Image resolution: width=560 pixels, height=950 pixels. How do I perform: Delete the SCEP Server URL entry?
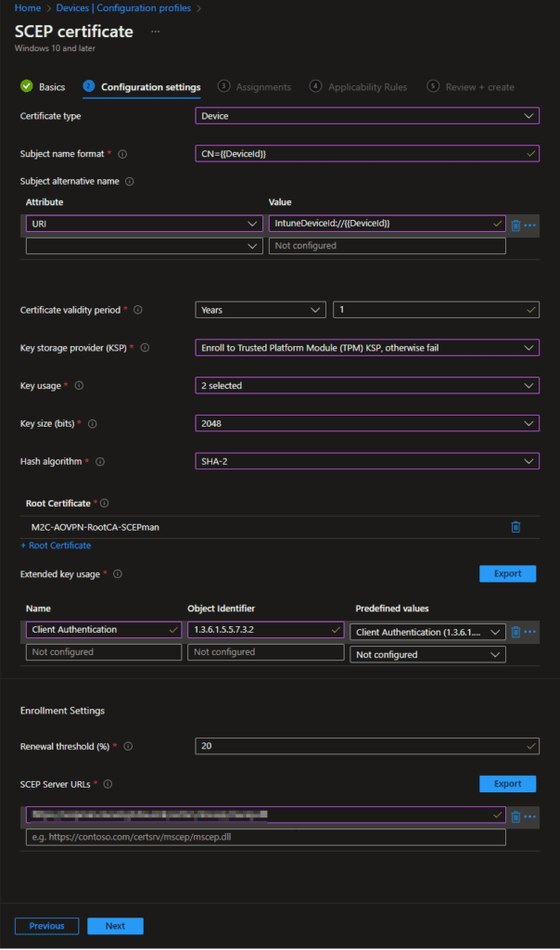(x=515, y=816)
